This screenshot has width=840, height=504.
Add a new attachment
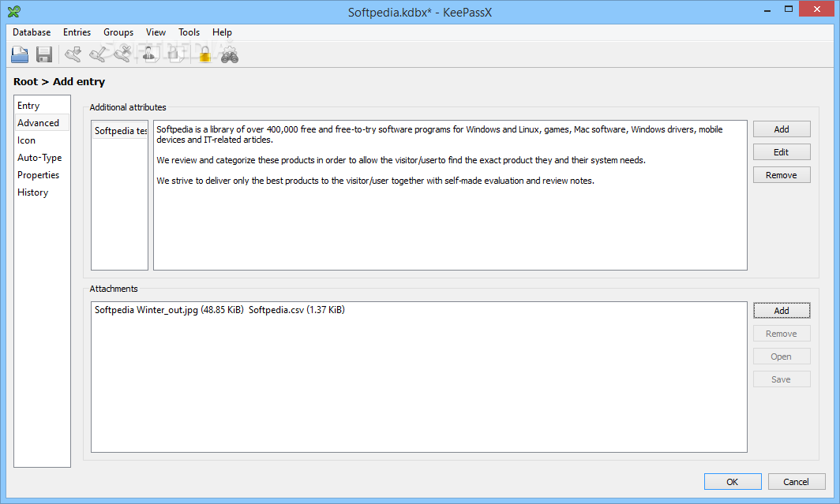[782, 310]
